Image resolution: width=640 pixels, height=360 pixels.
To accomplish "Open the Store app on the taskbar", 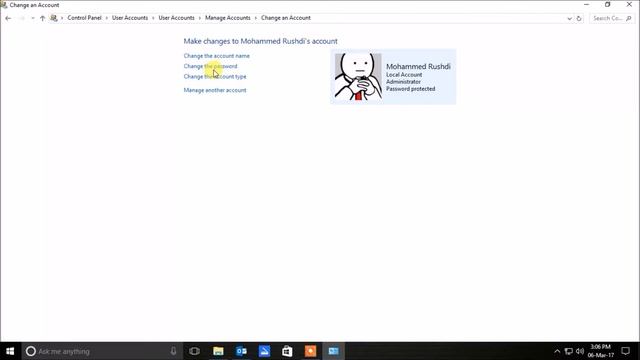I will coord(287,351).
